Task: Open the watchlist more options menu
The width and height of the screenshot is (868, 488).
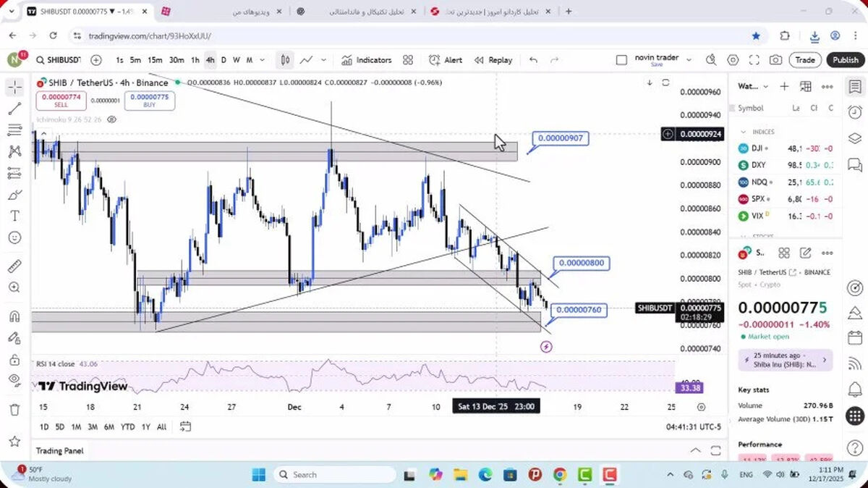Action: pyautogui.click(x=827, y=86)
